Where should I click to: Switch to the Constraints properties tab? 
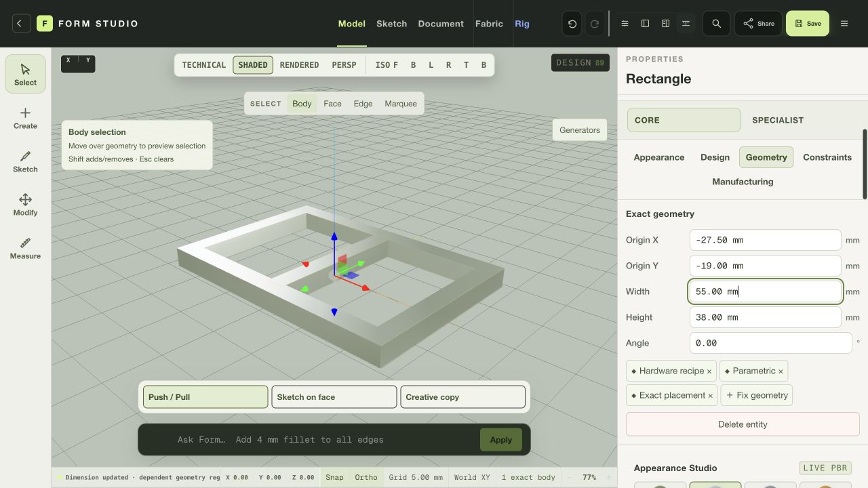coord(827,157)
